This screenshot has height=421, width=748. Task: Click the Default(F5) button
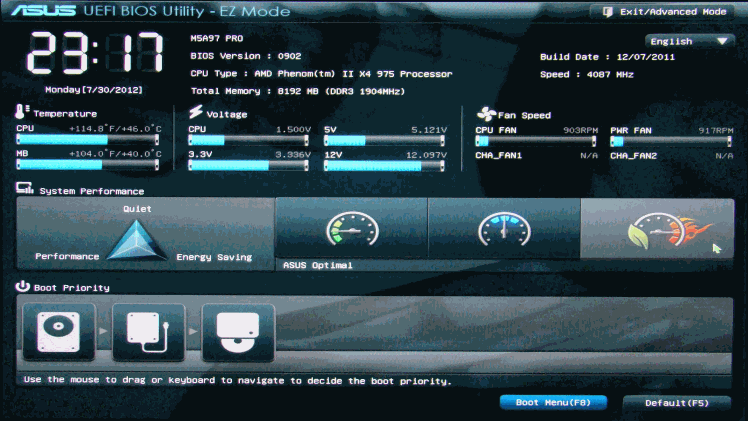(x=676, y=403)
